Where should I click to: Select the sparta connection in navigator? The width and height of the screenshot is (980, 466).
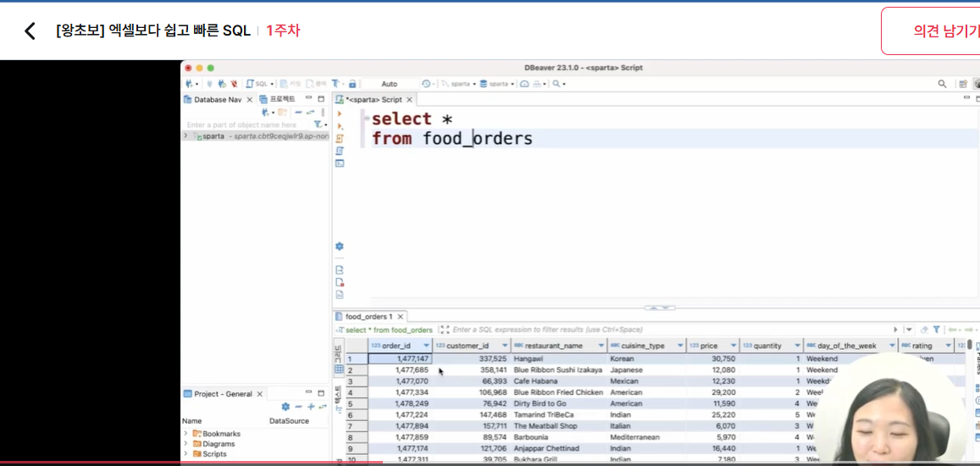click(x=255, y=136)
